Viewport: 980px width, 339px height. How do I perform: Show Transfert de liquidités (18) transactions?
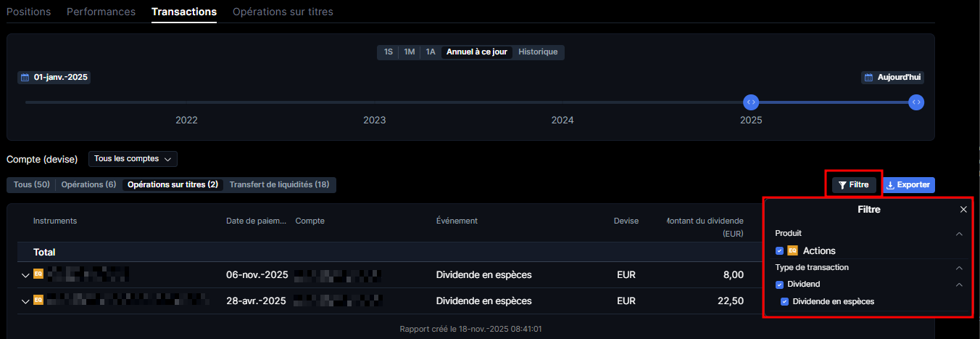279,184
